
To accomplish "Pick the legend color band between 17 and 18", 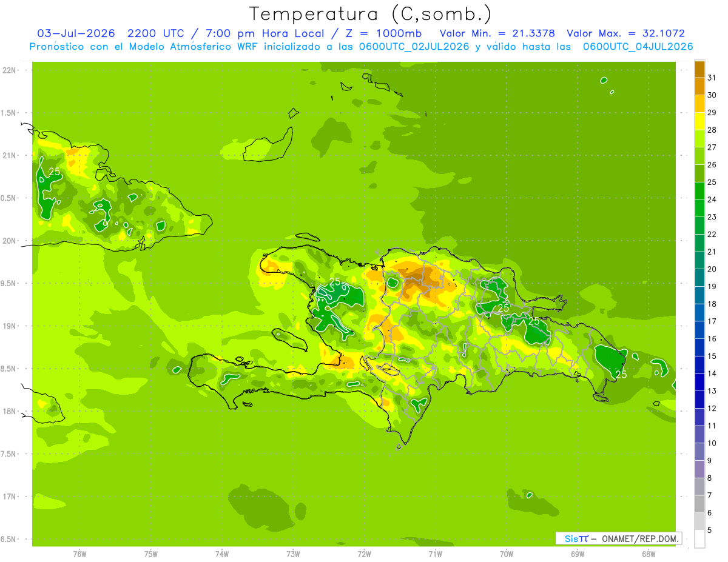I will (699, 312).
